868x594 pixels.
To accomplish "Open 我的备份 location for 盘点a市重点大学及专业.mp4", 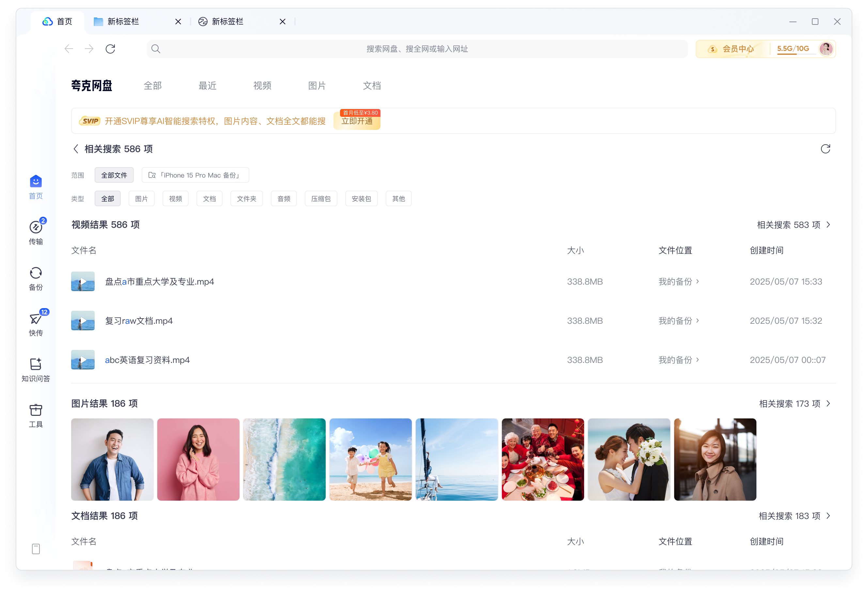I will point(679,282).
